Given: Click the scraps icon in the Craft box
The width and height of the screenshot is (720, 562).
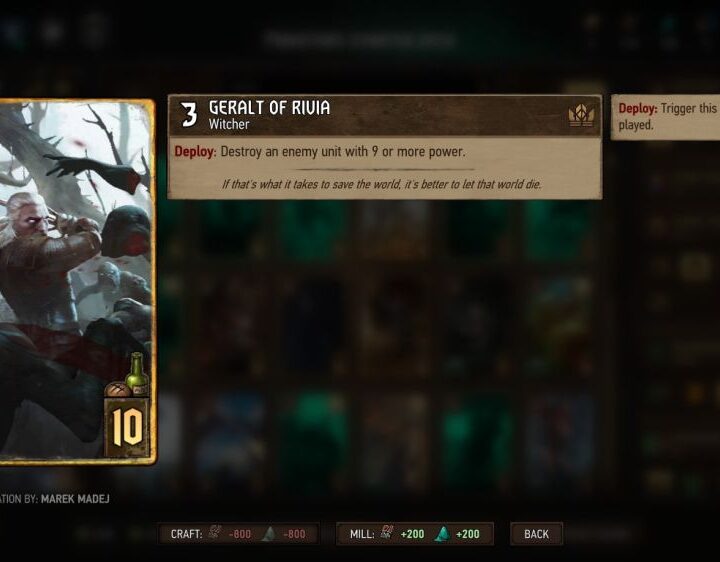Looking at the screenshot, I should point(214,533).
